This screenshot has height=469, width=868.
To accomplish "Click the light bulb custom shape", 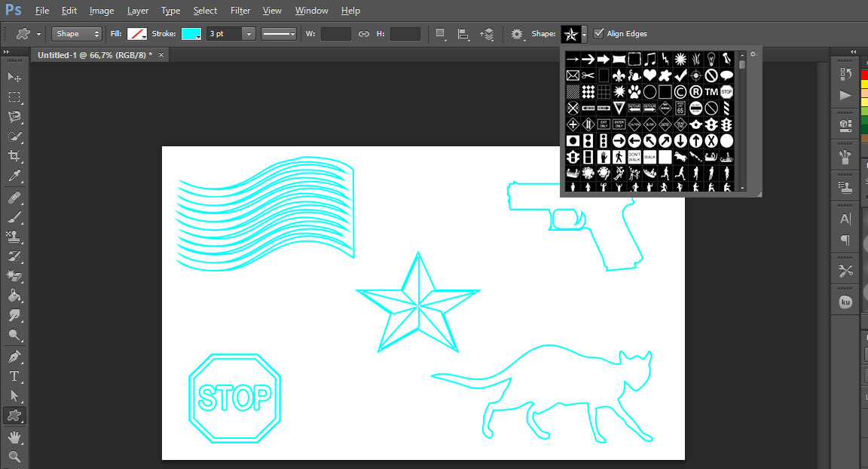I will coord(711,59).
